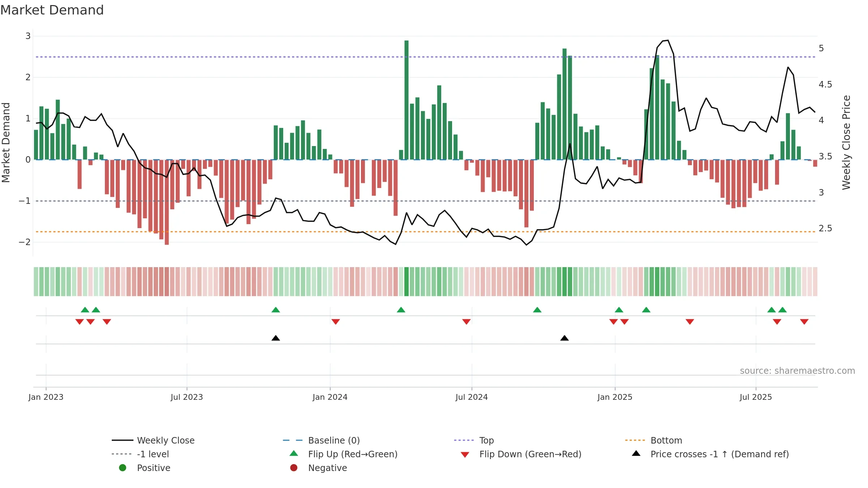Toggle the -1 level legend label
This screenshot has height=488, width=868.
[153, 454]
